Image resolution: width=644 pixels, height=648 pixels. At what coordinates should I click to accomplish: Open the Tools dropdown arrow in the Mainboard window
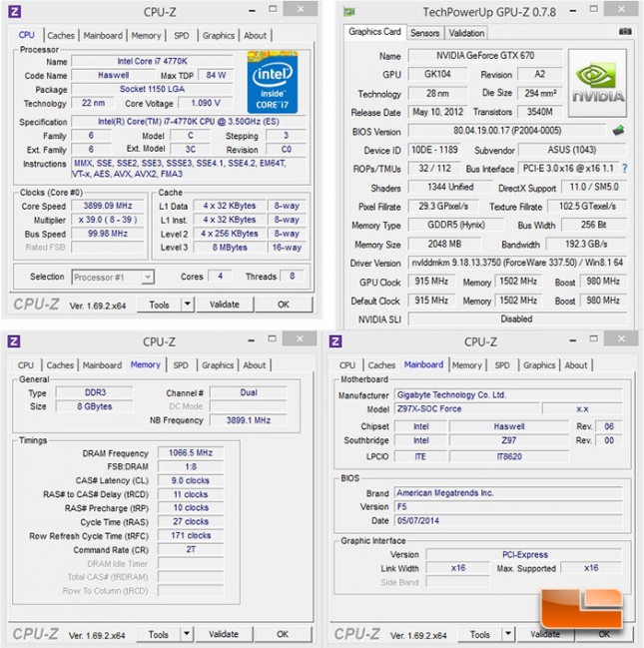[508, 634]
